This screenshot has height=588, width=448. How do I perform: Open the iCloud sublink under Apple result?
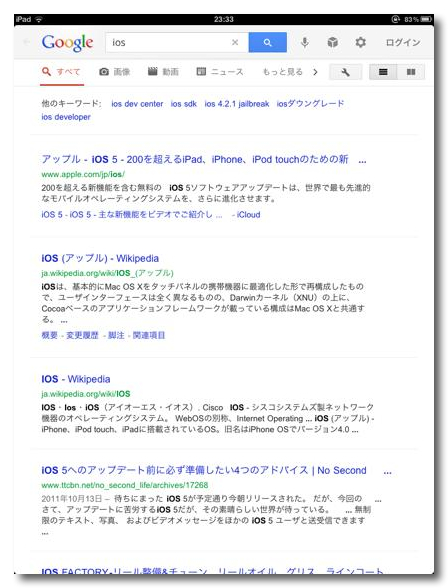248,215
